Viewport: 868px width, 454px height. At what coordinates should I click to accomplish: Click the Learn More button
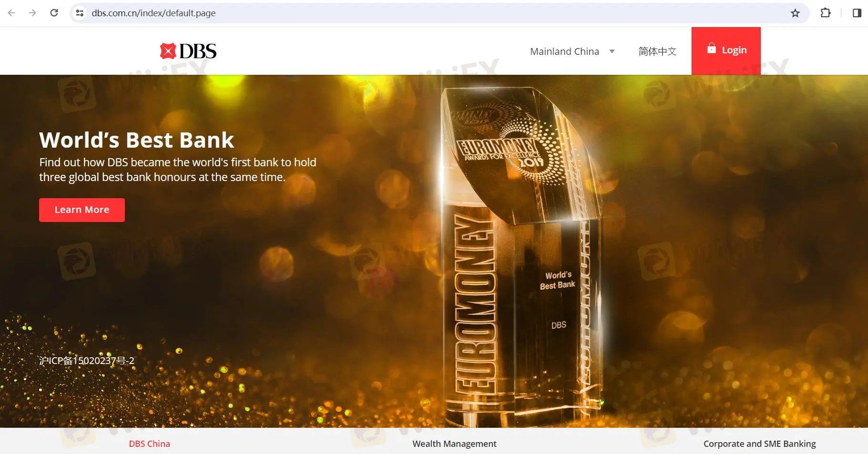(82, 210)
